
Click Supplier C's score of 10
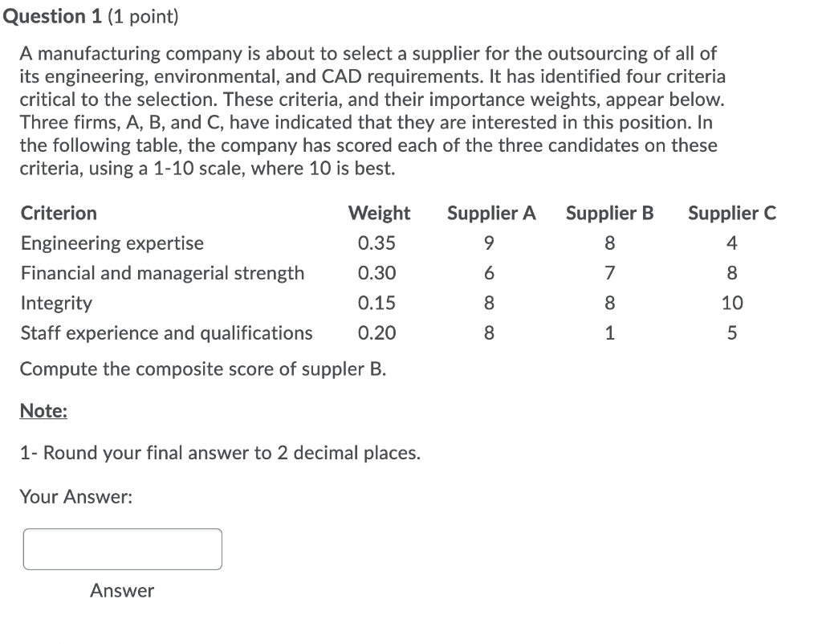coord(733,303)
